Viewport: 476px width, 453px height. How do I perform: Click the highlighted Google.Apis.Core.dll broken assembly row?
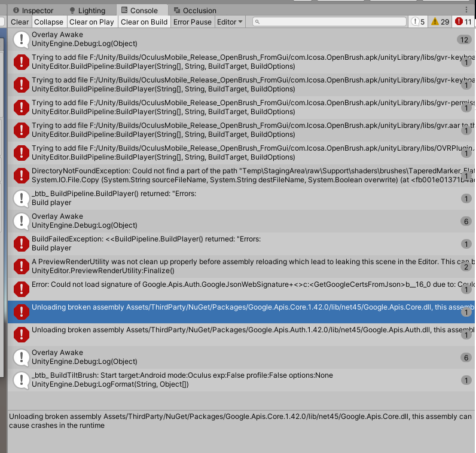[x=242, y=311]
